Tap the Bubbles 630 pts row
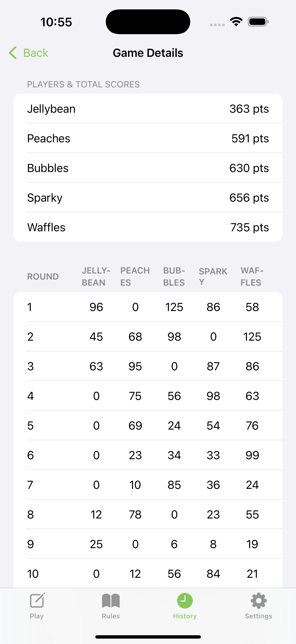296x644 pixels. click(148, 168)
